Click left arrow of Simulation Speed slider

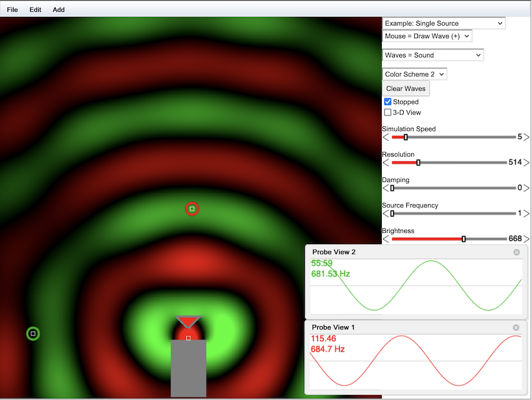(x=386, y=137)
